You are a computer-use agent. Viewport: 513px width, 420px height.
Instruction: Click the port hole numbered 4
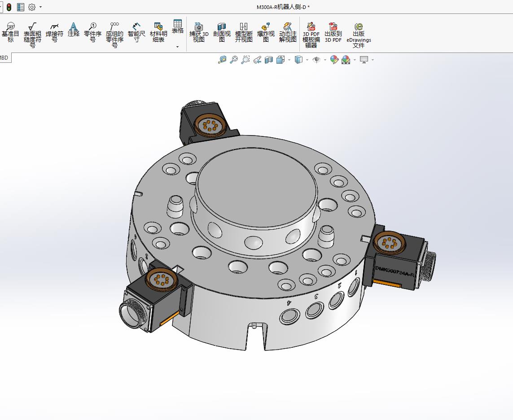(x=290, y=316)
